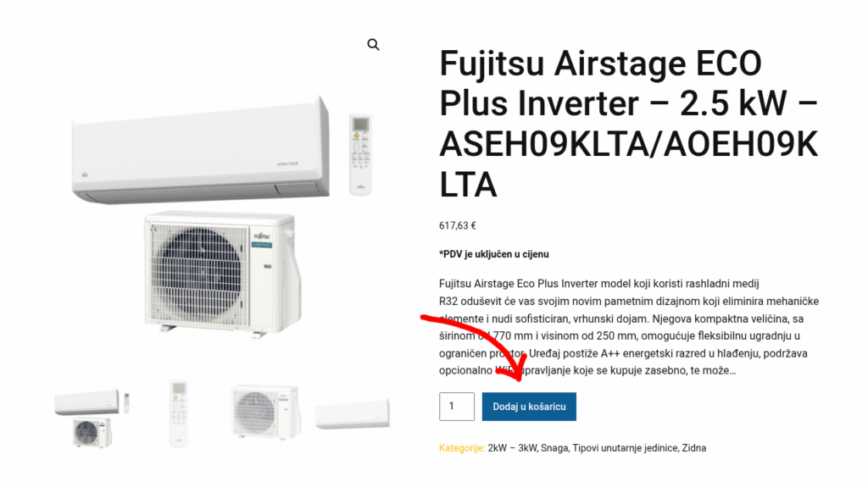Screen dimensions: 868x488
Task: Select the remote control thumbnail
Action: [179, 413]
